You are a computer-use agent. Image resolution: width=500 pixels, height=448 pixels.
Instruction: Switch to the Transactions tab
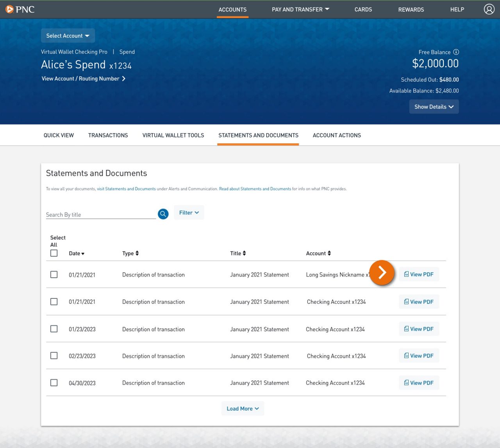pos(108,135)
